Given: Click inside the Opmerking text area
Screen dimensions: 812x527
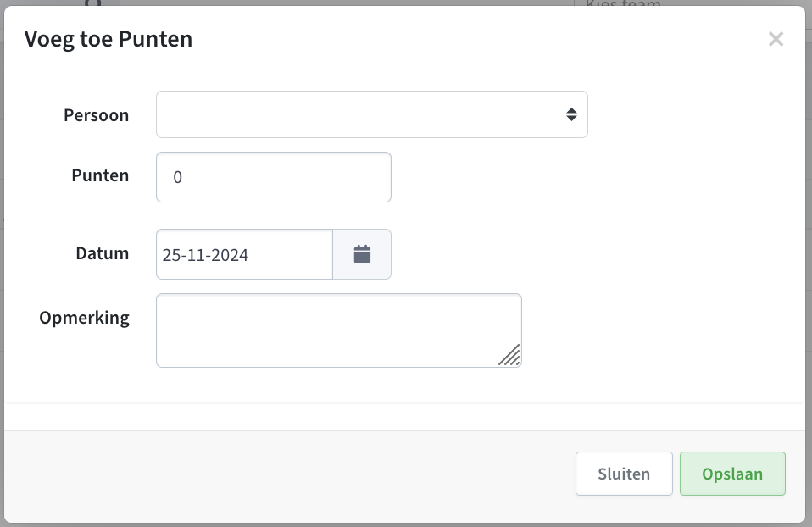Looking at the screenshot, I should pyautogui.click(x=339, y=330).
